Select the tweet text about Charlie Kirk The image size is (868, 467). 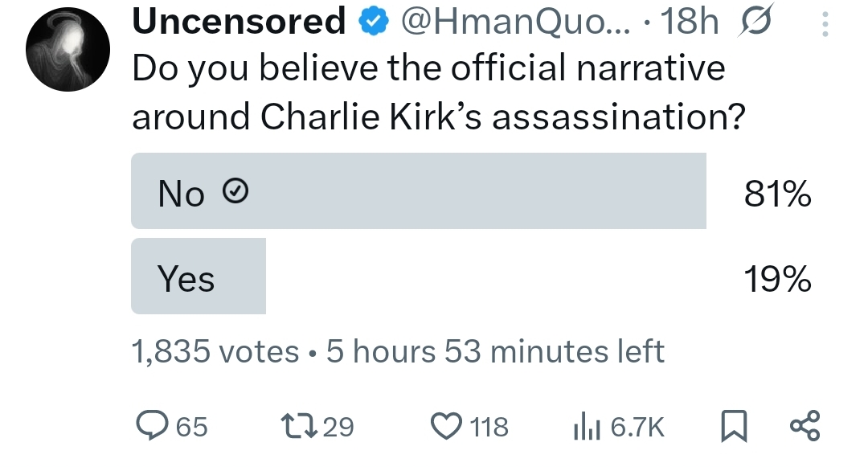coord(434,92)
